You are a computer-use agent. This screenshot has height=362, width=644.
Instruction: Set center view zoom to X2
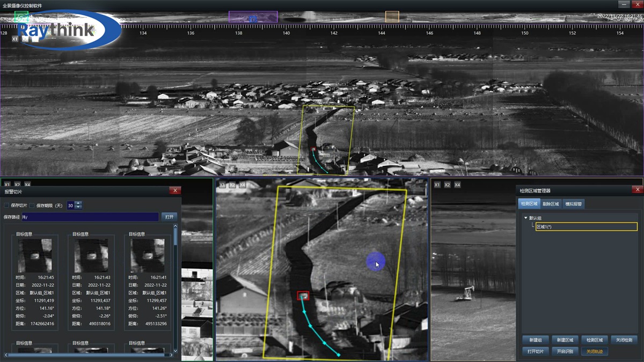(232, 185)
